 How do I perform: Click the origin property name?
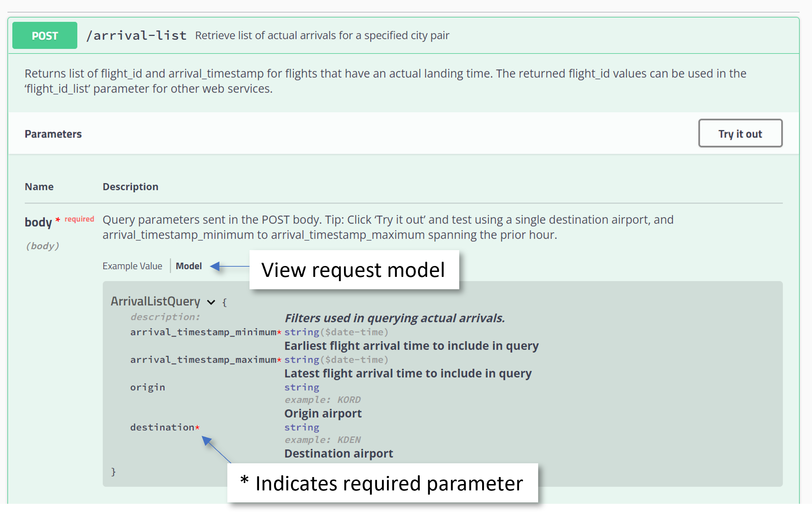pyautogui.click(x=147, y=388)
